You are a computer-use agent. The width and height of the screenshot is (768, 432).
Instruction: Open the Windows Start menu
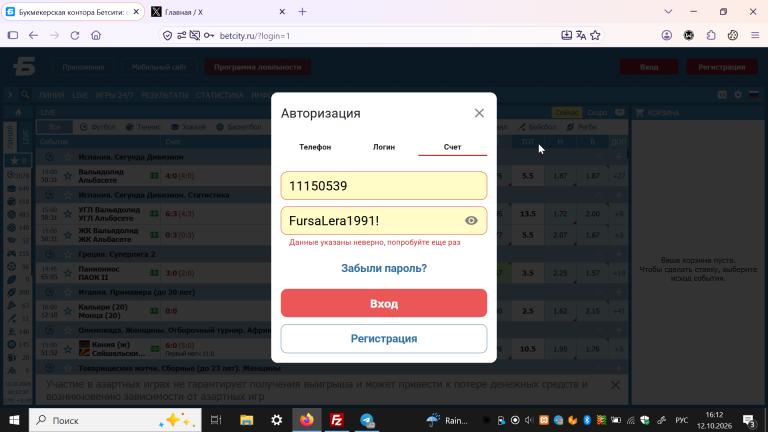point(14,420)
